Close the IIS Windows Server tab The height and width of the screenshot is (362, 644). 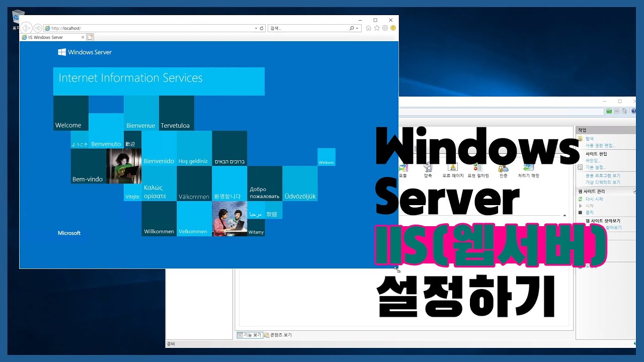point(83,37)
